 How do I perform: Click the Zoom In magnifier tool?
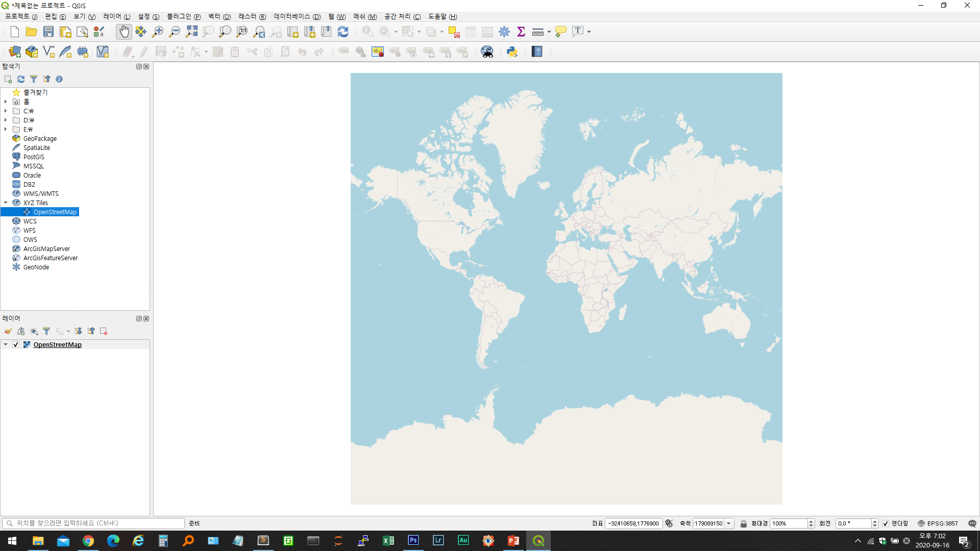point(158,32)
